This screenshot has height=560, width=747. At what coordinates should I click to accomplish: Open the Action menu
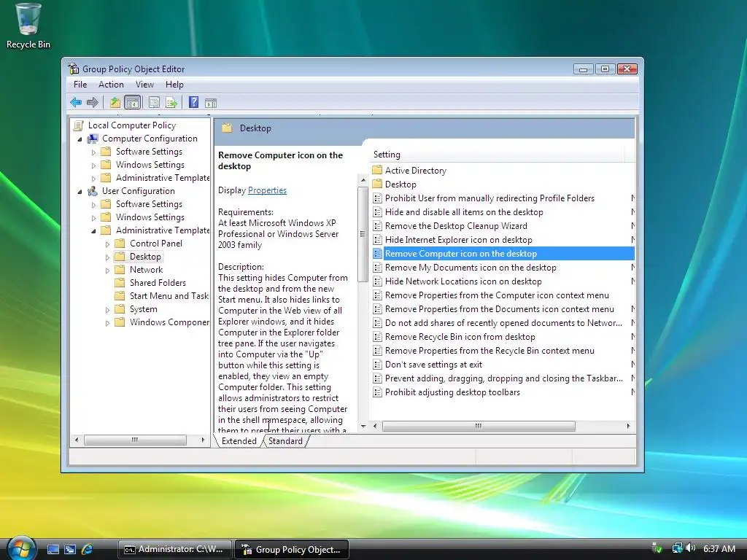[x=111, y=85]
